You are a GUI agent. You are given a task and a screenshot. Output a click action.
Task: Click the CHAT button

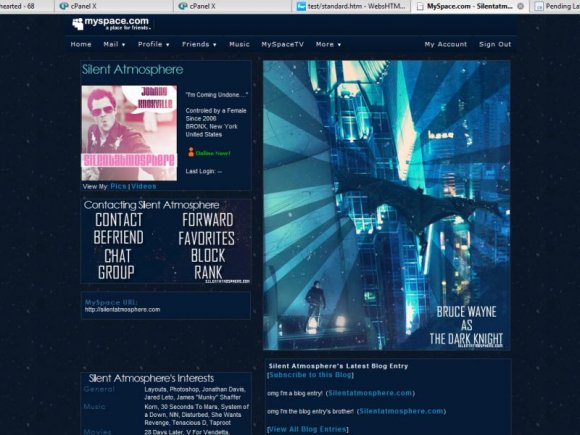point(118,256)
